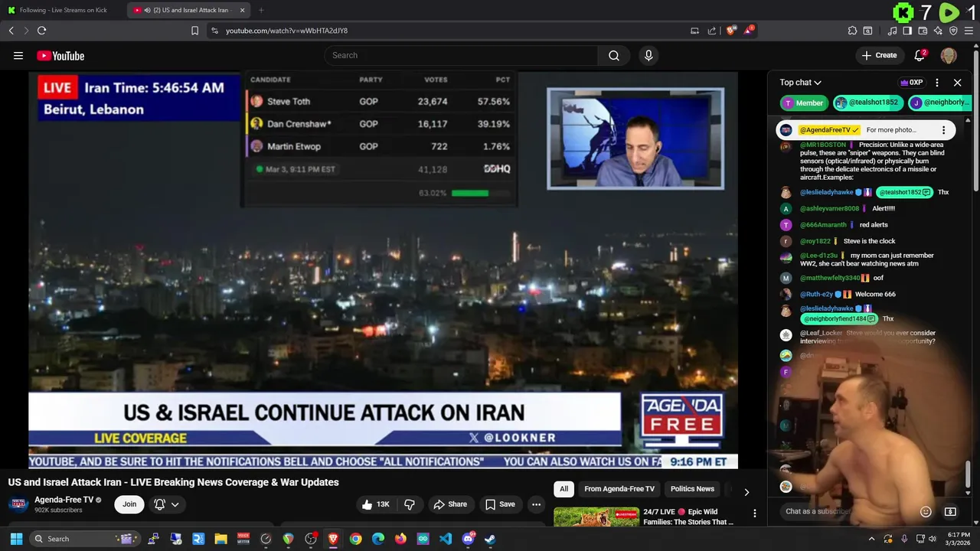Screen dimensions: 980x551
Task: Open Discord from the taskbar
Action: 468,539
